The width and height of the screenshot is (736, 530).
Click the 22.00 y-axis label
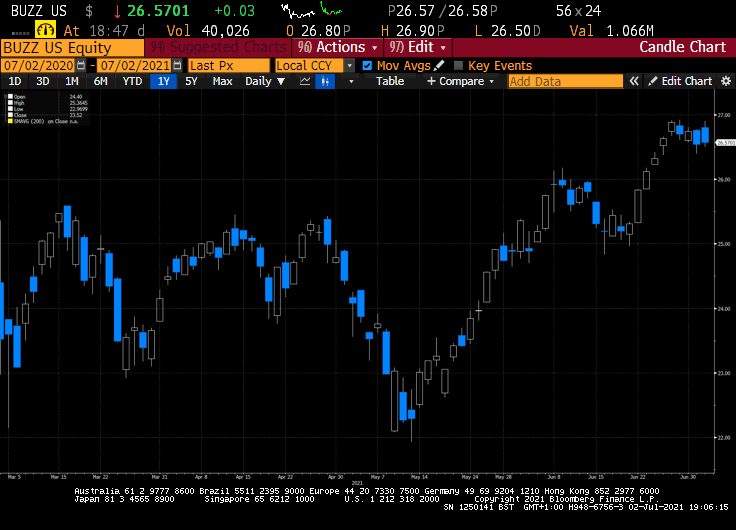pyautogui.click(x=723, y=438)
